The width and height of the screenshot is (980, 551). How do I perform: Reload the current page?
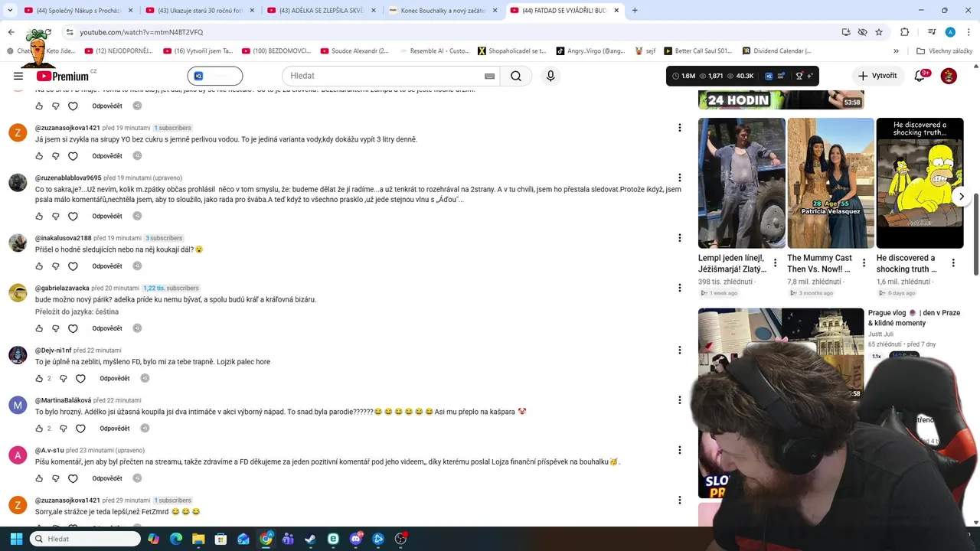click(47, 32)
